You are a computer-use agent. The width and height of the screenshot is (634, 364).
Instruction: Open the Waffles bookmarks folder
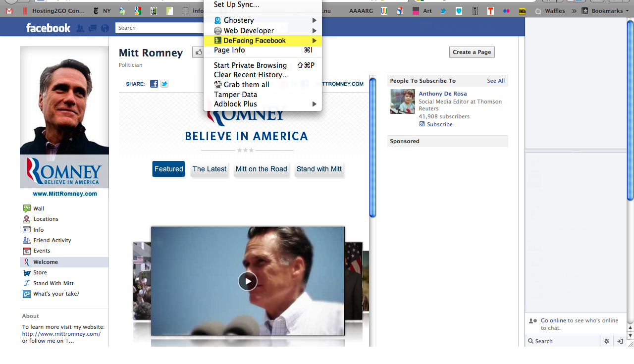[x=550, y=11]
